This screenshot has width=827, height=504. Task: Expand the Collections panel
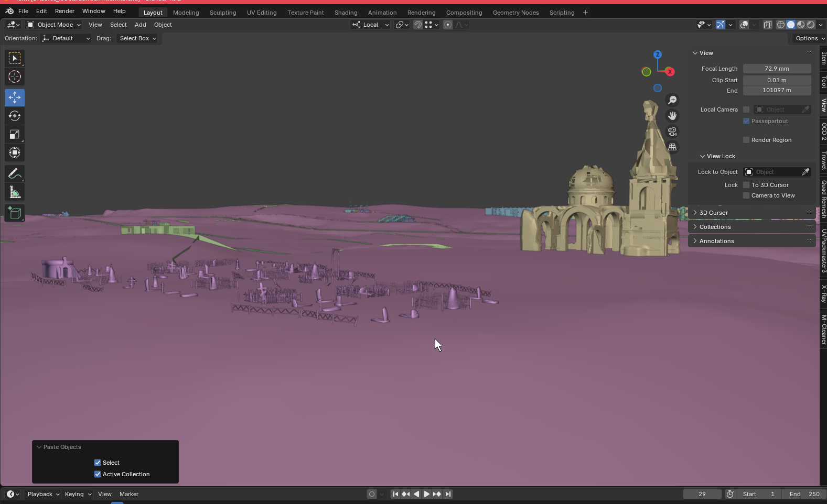point(715,227)
